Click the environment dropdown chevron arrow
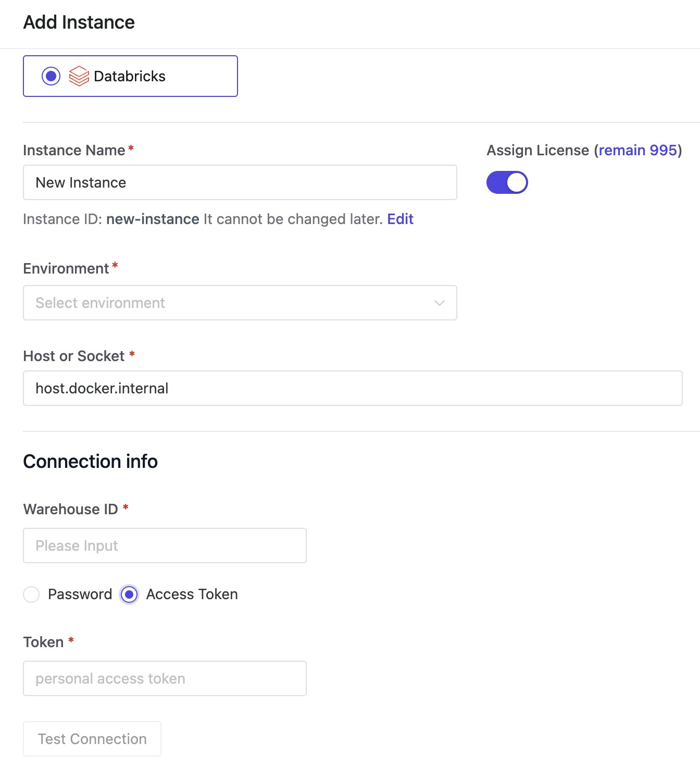Viewport: 700px width, 768px height. point(440,303)
